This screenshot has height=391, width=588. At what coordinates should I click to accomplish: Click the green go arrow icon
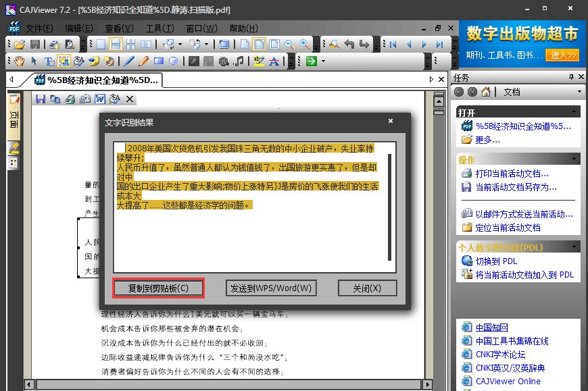[312, 61]
